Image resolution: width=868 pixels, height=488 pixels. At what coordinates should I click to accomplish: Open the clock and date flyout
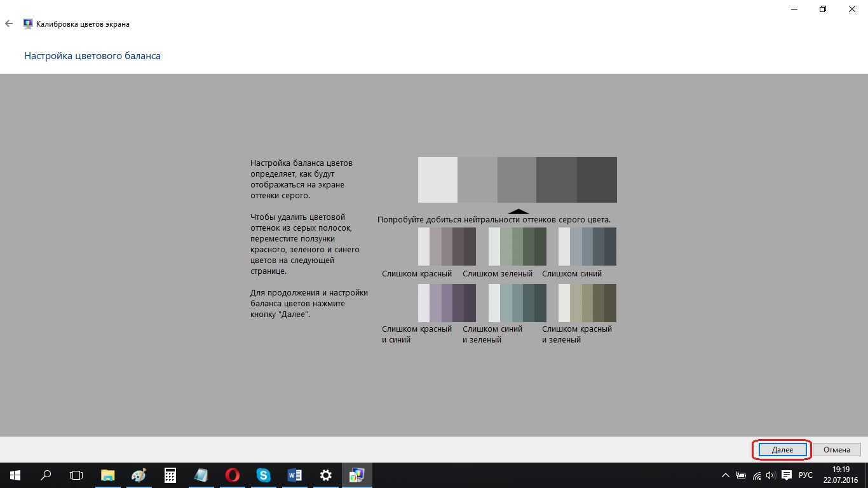[840, 475]
